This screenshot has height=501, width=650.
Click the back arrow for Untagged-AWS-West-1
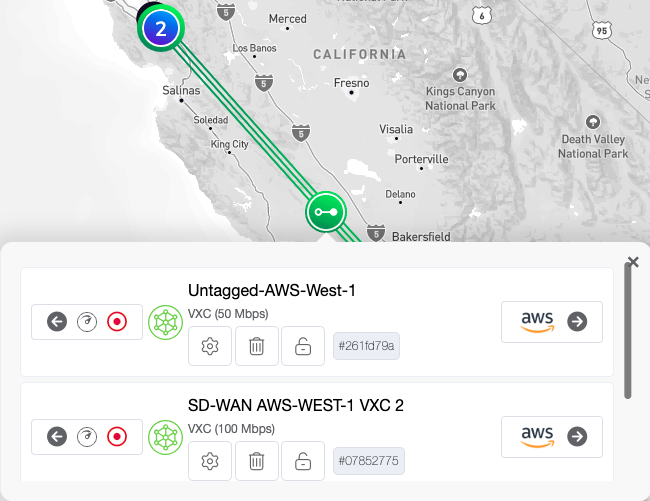click(x=57, y=322)
